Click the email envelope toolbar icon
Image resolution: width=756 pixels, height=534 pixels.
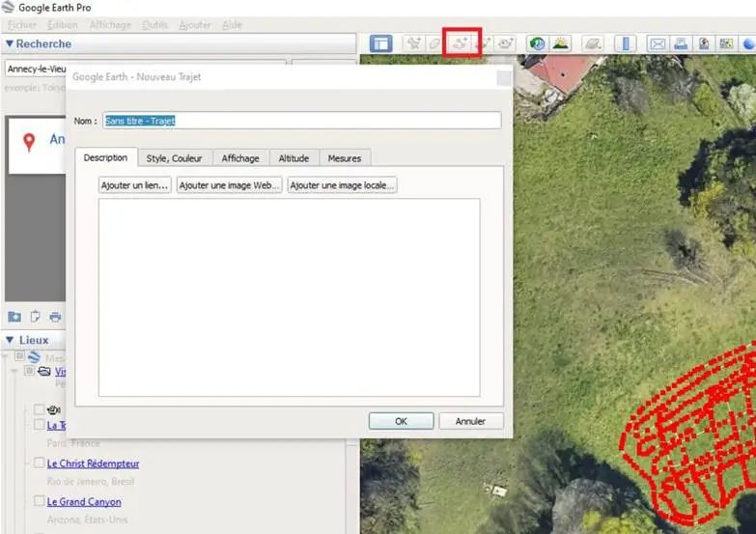(658, 42)
